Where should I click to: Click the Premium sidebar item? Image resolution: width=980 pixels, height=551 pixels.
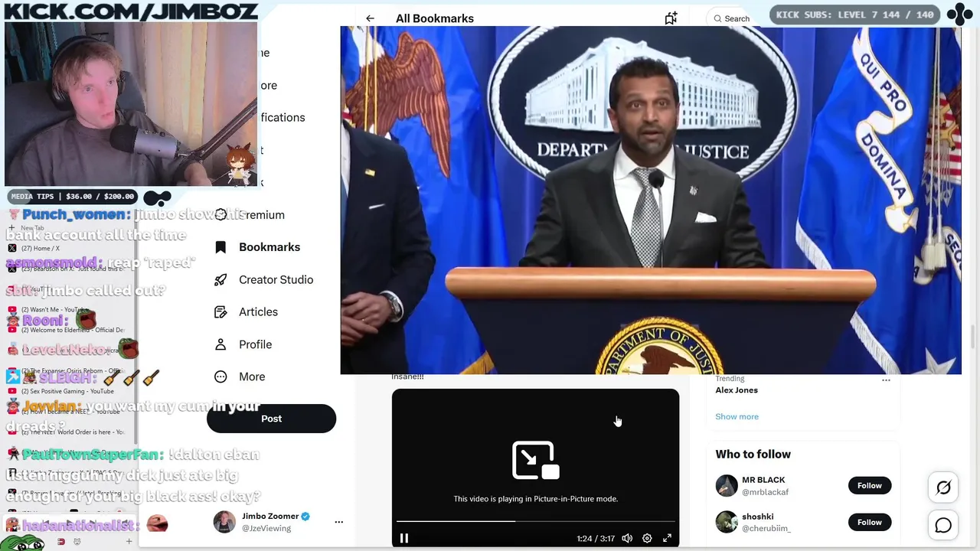coord(261,215)
